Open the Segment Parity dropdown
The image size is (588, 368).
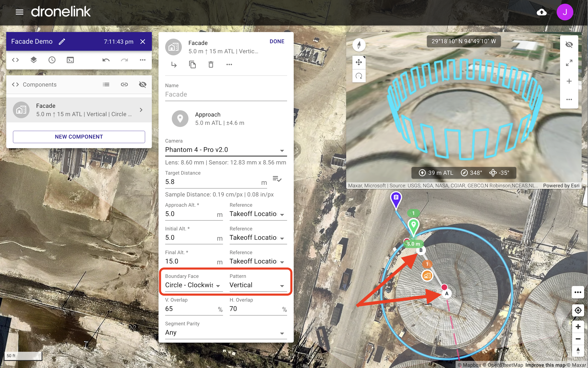[226, 333]
